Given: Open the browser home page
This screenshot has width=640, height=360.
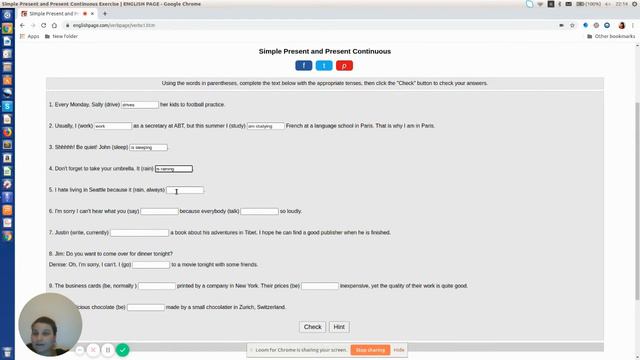Looking at the screenshot, I should pyautogui.click(x=54, y=25).
